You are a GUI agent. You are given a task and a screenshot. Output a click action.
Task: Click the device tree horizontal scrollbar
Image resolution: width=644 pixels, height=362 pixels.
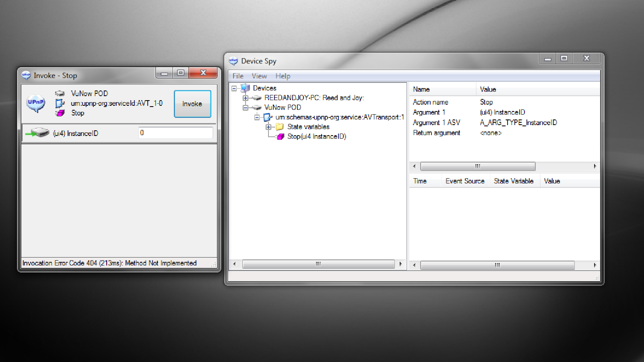pos(318,264)
